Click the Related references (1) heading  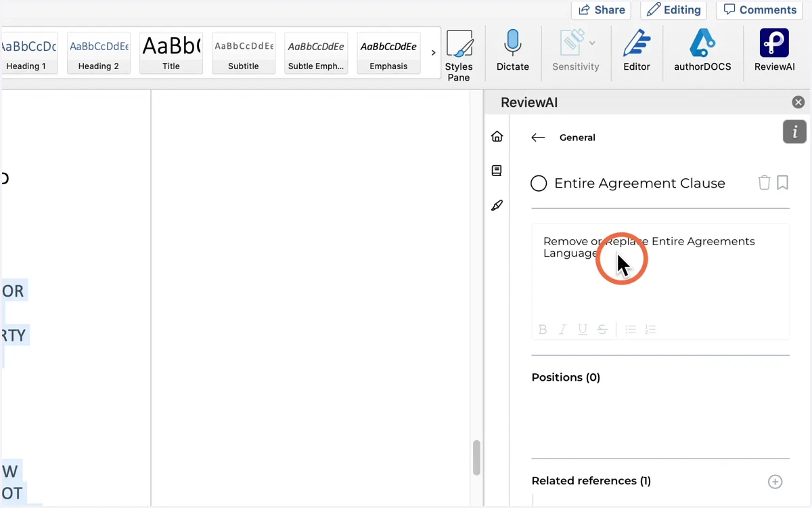tap(591, 481)
